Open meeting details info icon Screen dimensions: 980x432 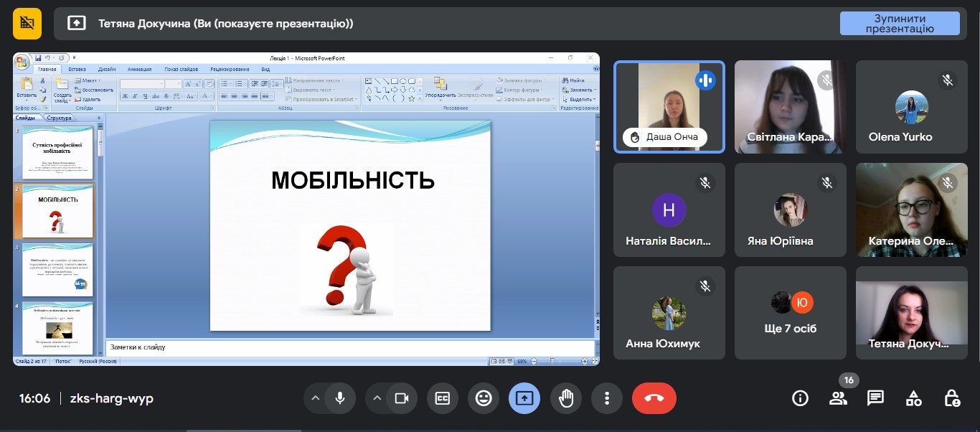pos(800,398)
